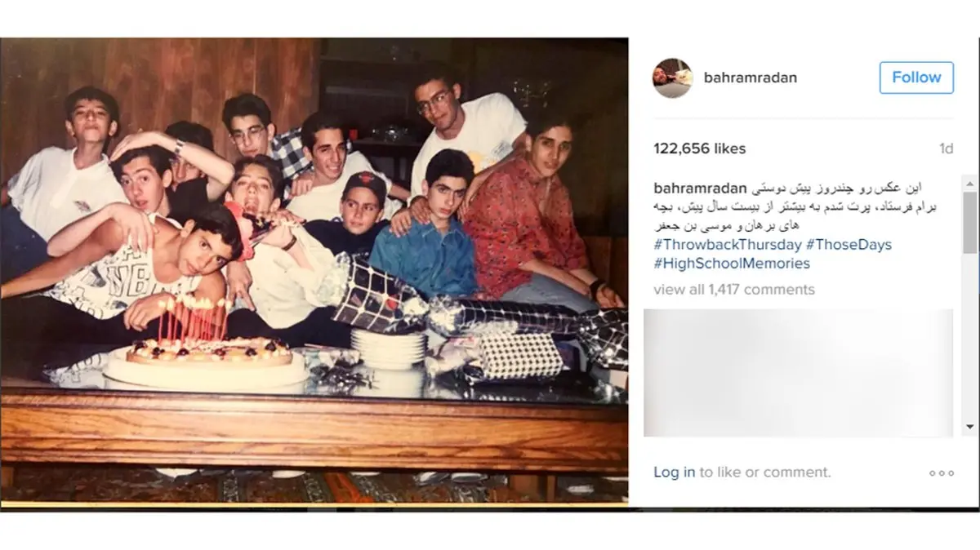Open the #HighSchoolMemories hashtag

click(732, 264)
